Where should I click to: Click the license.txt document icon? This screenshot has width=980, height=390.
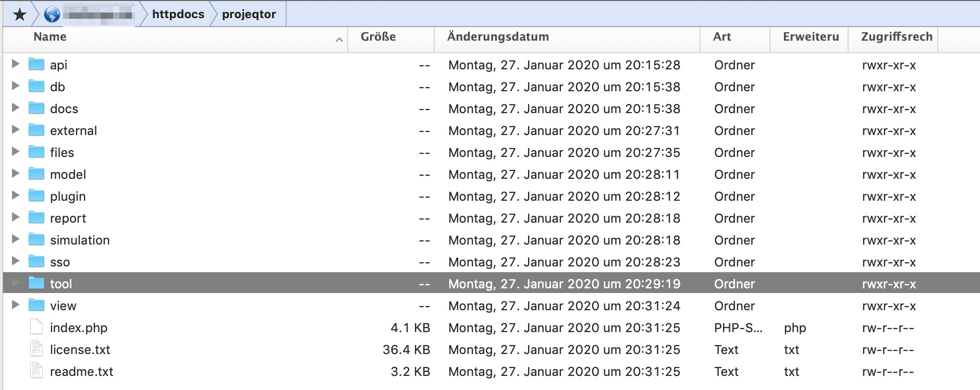36,349
